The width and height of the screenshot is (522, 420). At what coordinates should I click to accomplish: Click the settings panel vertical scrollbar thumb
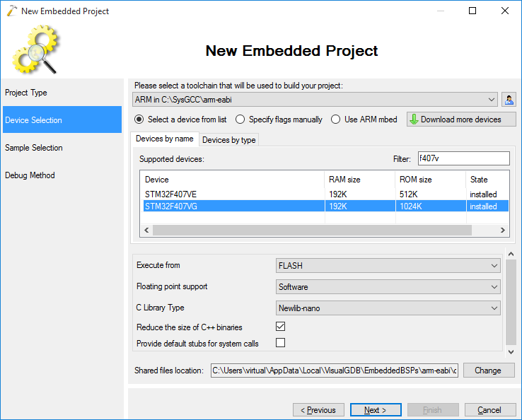511,302
